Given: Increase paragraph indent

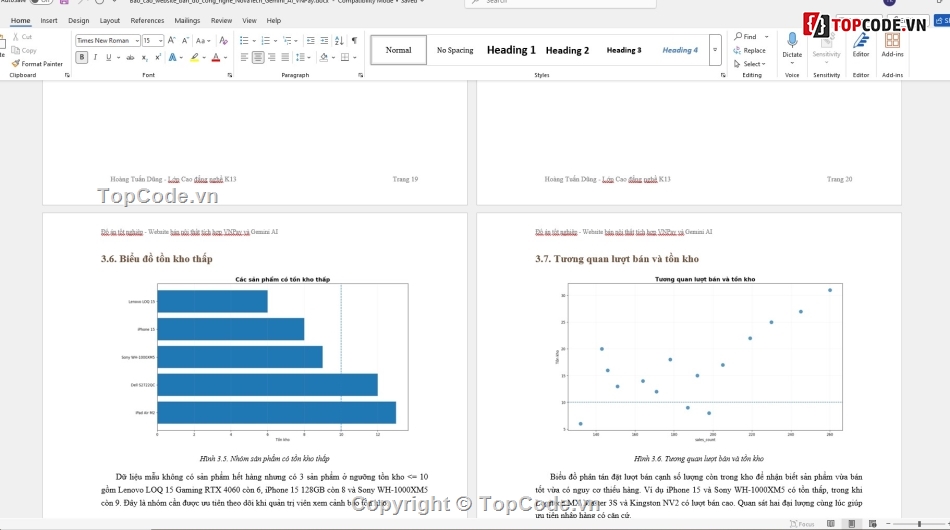Looking at the screenshot, I should tap(324, 41).
